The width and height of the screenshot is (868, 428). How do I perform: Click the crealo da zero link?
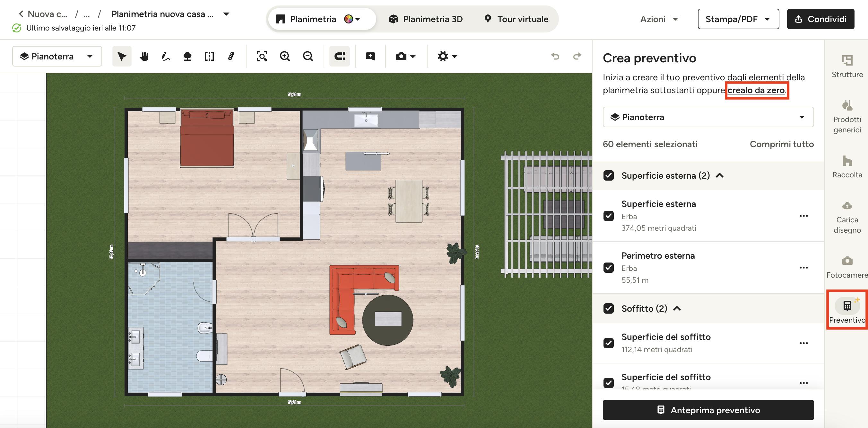pos(756,90)
